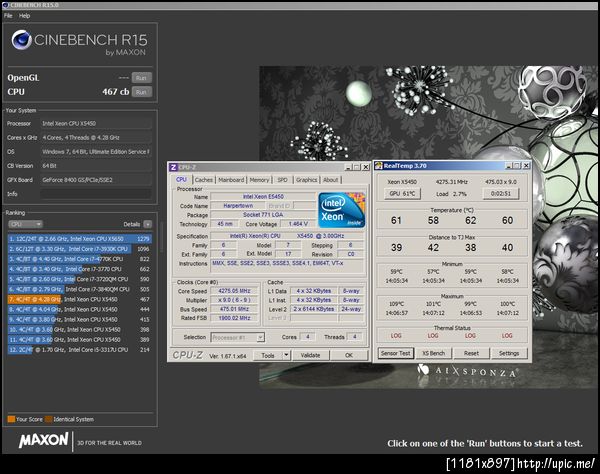Select the 3.80 GHz Xeon X5450 row

click(x=80, y=319)
